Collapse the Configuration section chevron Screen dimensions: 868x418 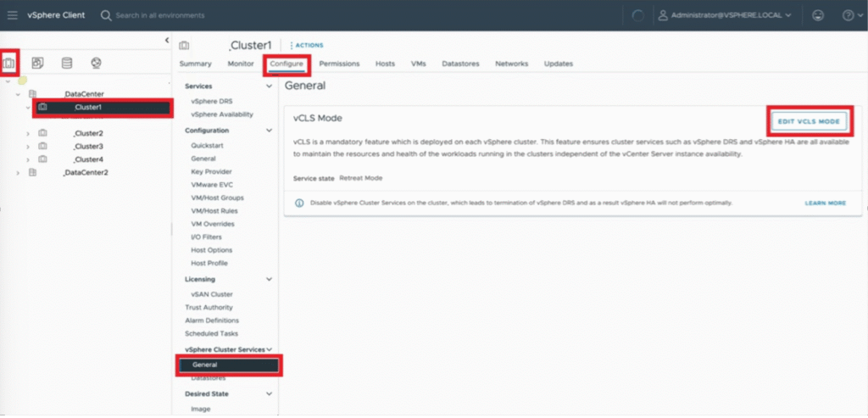tap(270, 131)
